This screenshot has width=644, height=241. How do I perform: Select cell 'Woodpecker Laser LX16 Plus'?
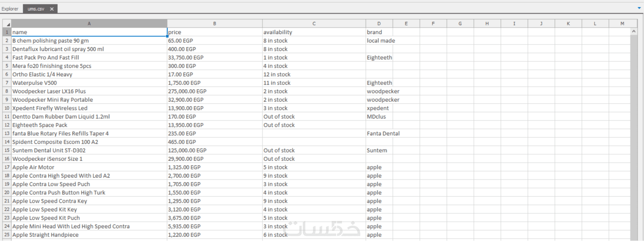(89, 91)
